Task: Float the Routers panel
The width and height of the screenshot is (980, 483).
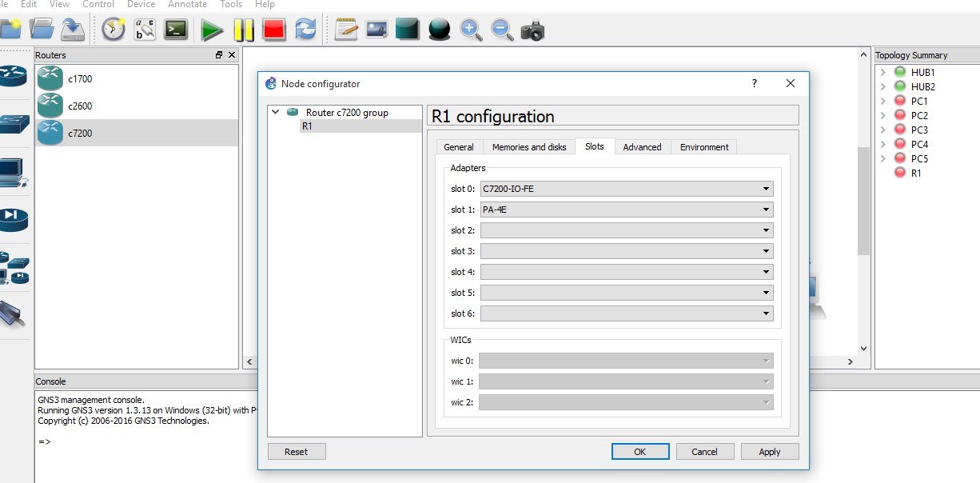Action: tap(219, 55)
